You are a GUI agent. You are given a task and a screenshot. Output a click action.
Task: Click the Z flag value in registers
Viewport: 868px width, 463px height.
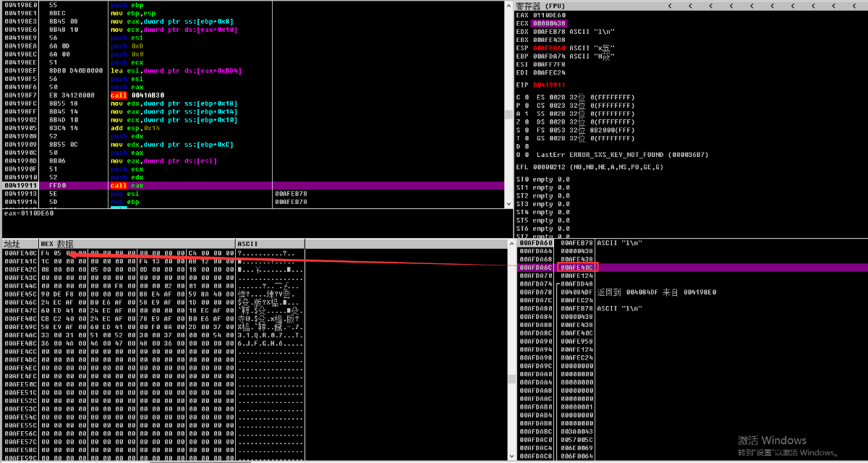[525, 122]
